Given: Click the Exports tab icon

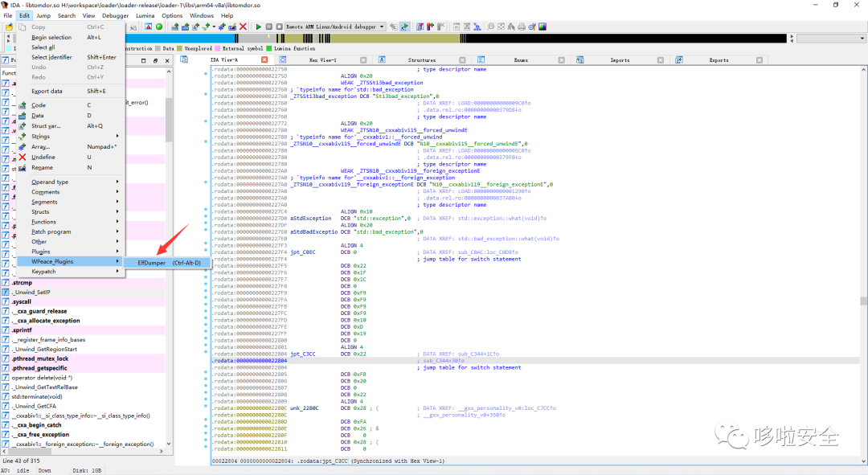Looking at the screenshot, I should [x=679, y=59].
